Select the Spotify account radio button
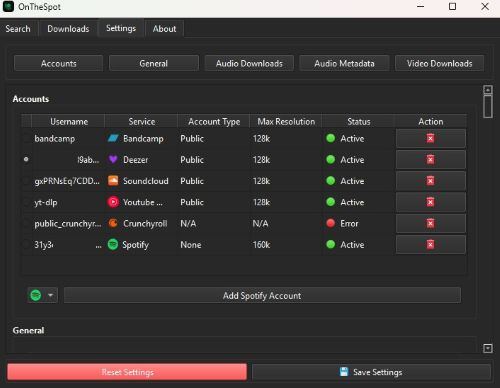 coord(26,245)
